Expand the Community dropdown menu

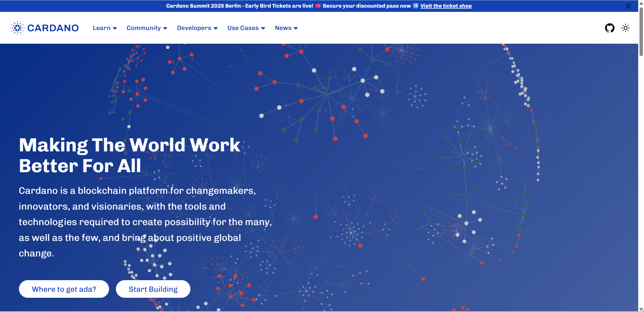147,28
